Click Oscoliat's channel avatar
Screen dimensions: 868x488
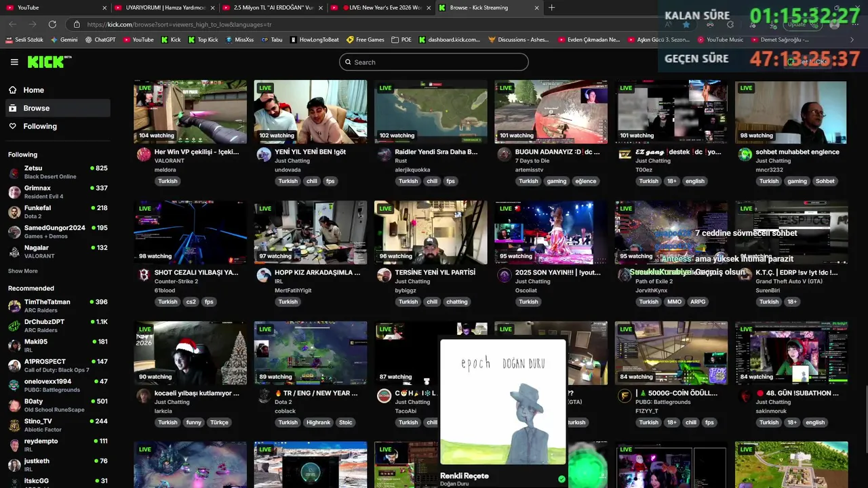pyautogui.click(x=504, y=274)
